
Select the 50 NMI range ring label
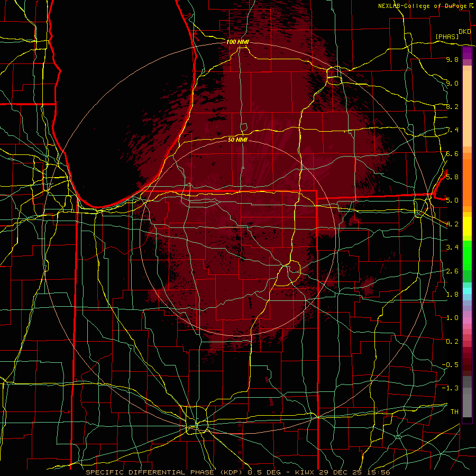237,140
